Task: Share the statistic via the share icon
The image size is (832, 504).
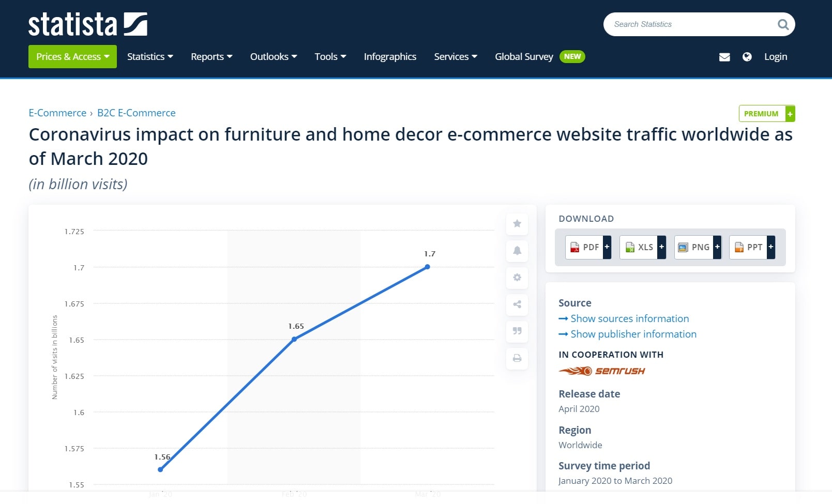Action: tap(517, 304)
